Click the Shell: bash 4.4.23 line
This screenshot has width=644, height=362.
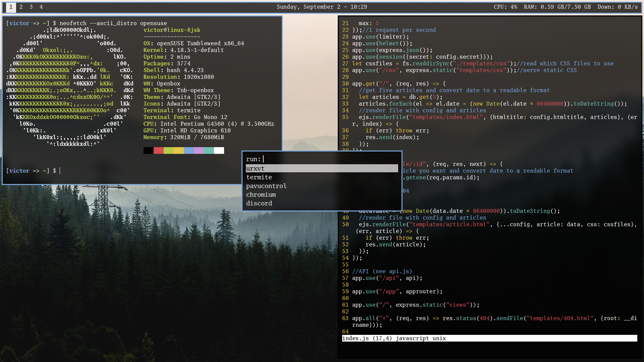[174, 70]
